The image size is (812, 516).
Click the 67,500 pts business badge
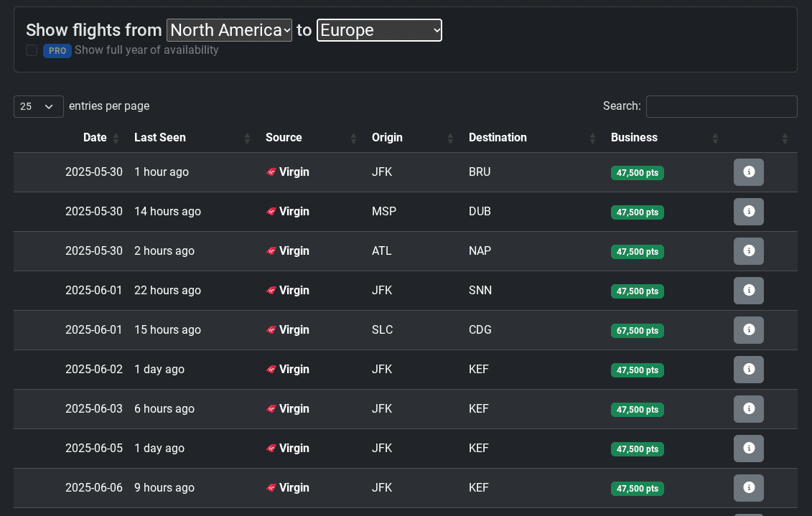point(637,331)
